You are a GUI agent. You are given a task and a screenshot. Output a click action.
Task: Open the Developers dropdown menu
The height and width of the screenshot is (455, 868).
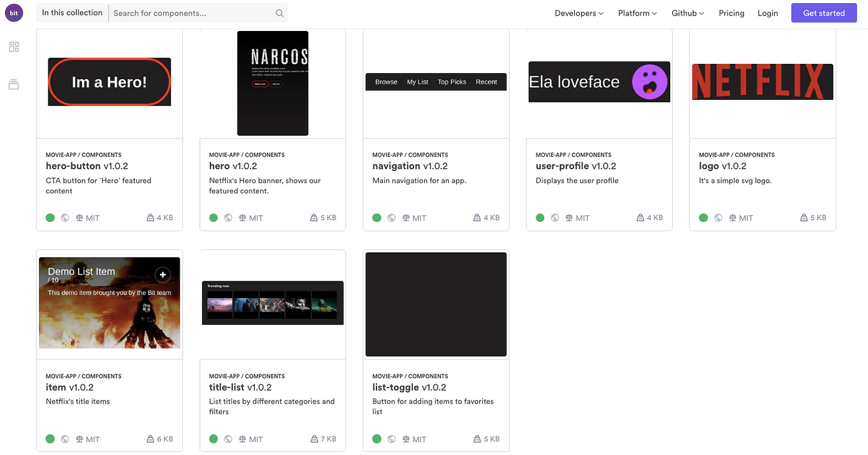pyautogui.click(x=578, y=12)
